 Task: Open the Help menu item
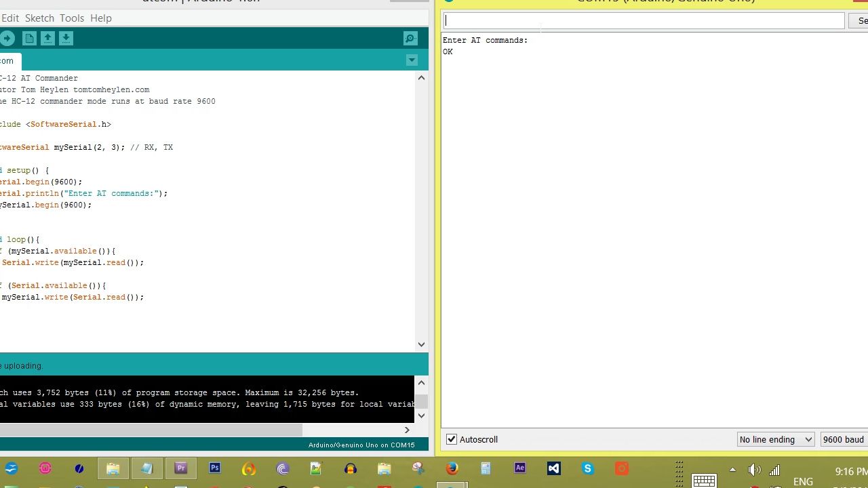[x=100, y=18]
